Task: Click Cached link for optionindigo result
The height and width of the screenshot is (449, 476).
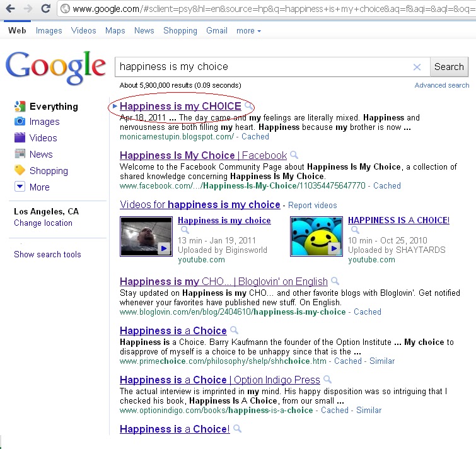Action: 335,411
